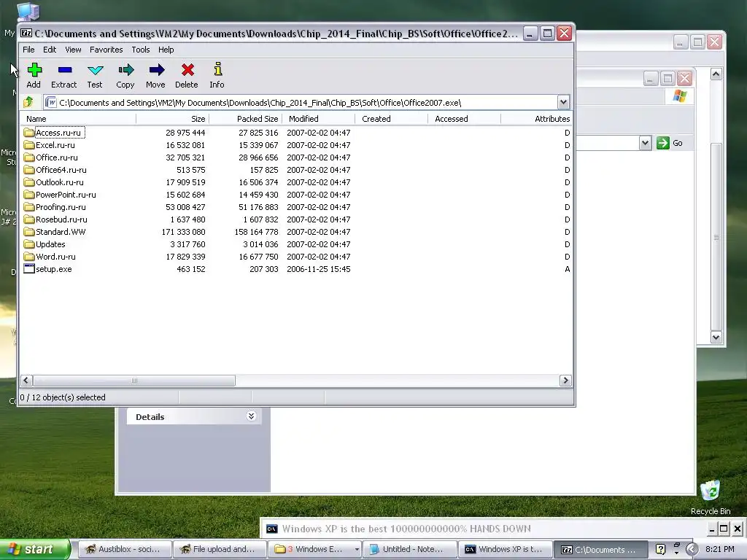Click the Start button
This screenshot has height=560, width=747.
coord(34,550)
